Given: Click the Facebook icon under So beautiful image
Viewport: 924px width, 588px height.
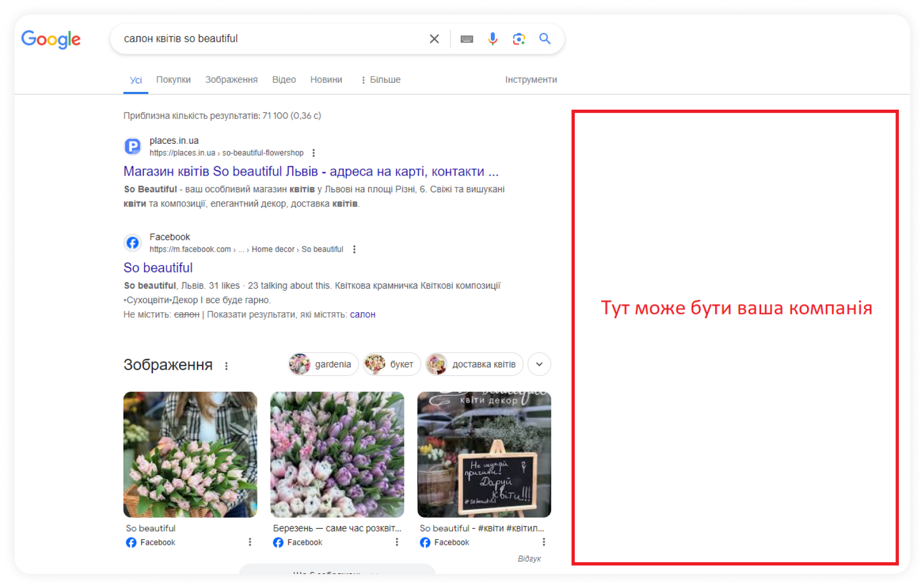Looking at the screenshot, I should (131, 543).
